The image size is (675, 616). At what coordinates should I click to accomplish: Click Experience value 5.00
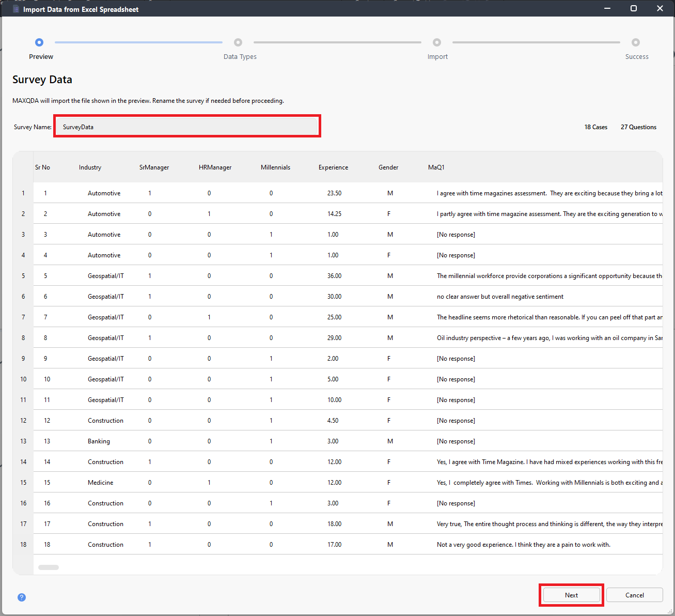333,379
